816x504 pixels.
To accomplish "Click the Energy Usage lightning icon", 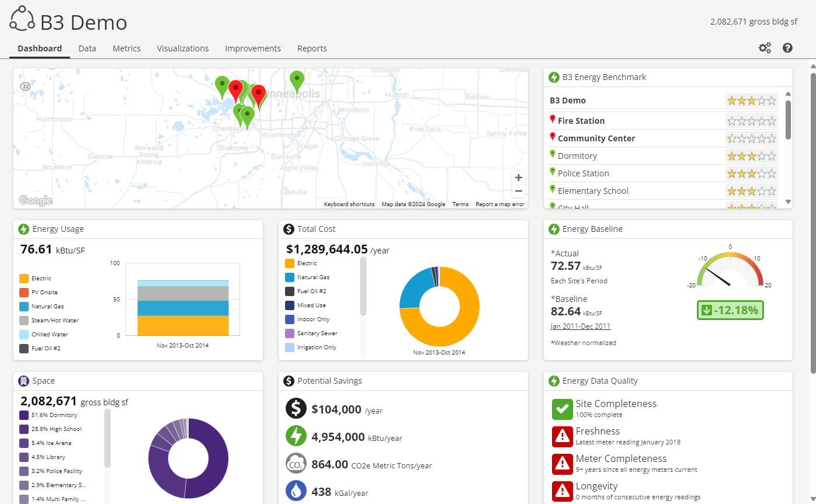I will [x=23, y=229].
